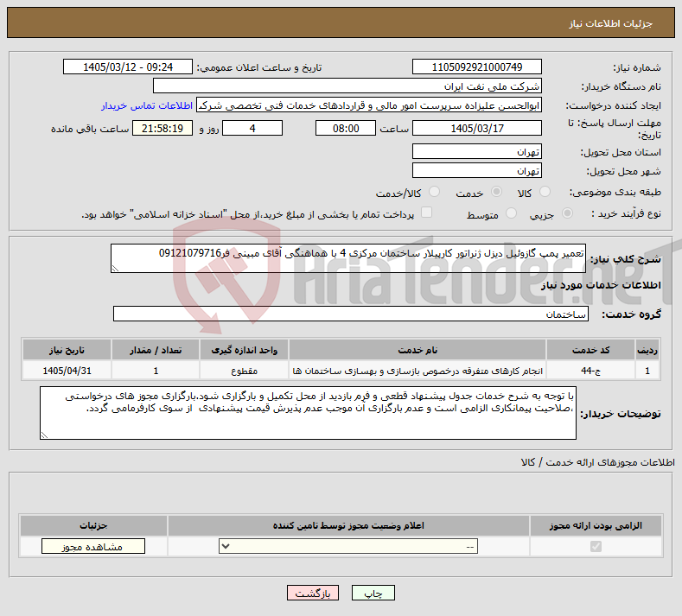Click the استان محل تحویل field تهران
The width and height of the screenshot is (682, 616).
click(476, 152)
